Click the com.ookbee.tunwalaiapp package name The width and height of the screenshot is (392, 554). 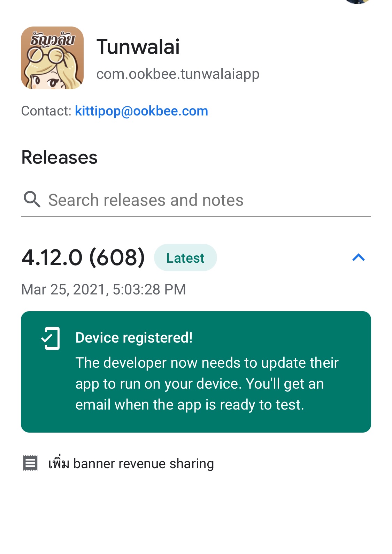[x=178, y=74]
